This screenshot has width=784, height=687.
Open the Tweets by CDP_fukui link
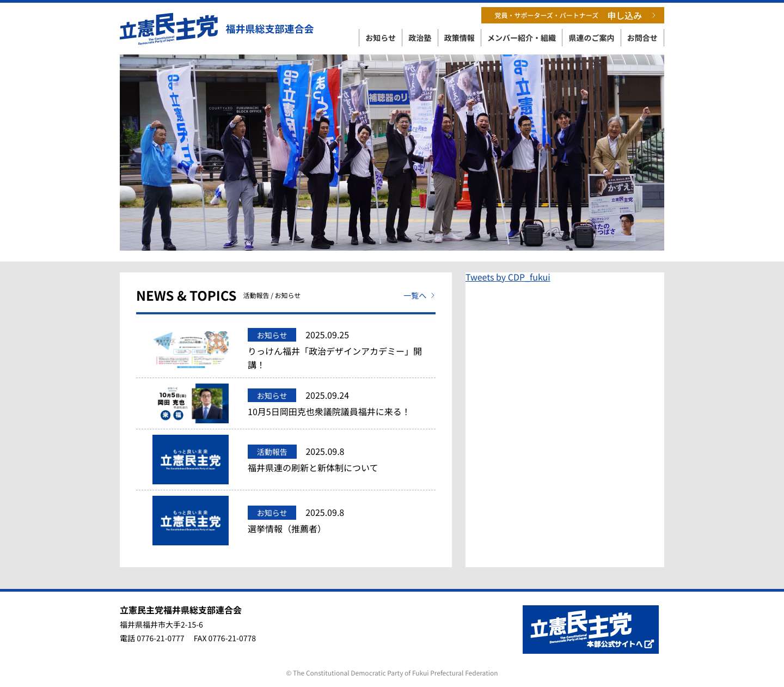(x=507, y=277)
